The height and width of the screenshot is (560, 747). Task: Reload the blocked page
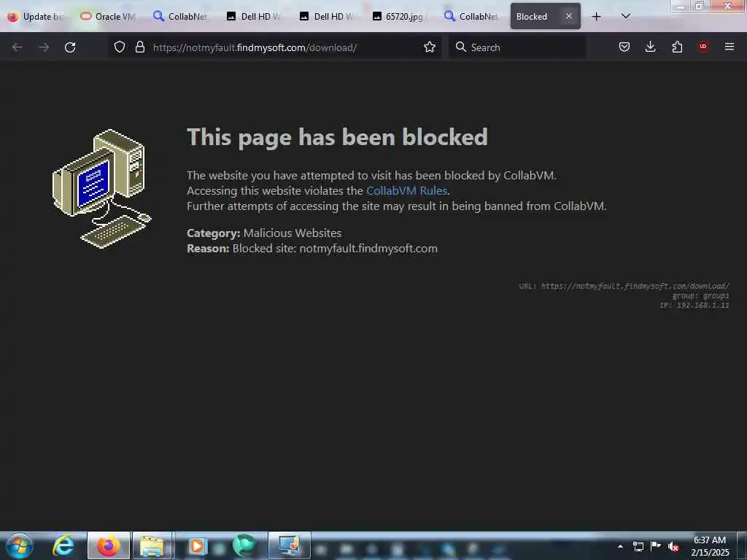pyautogui.click(x=70, y=47)
